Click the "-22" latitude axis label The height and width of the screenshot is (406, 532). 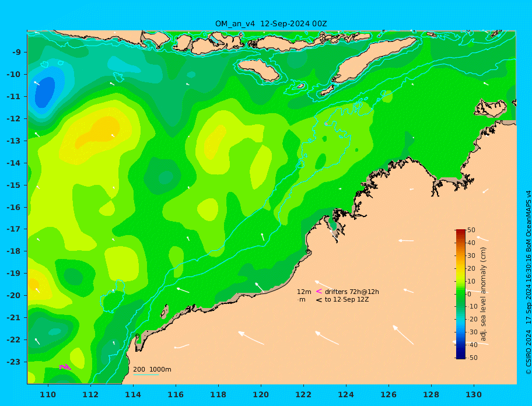tap(13, 340)
